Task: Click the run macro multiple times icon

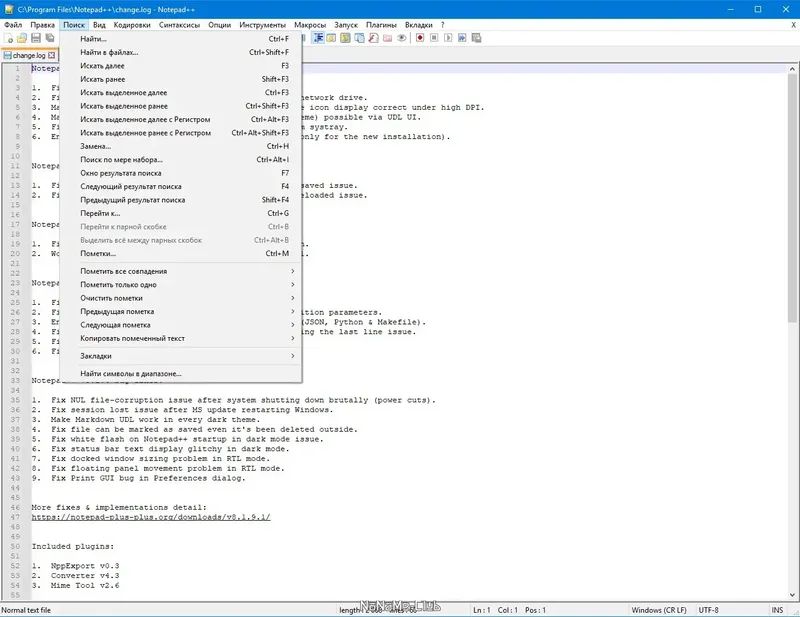Action: pos(462,38)
